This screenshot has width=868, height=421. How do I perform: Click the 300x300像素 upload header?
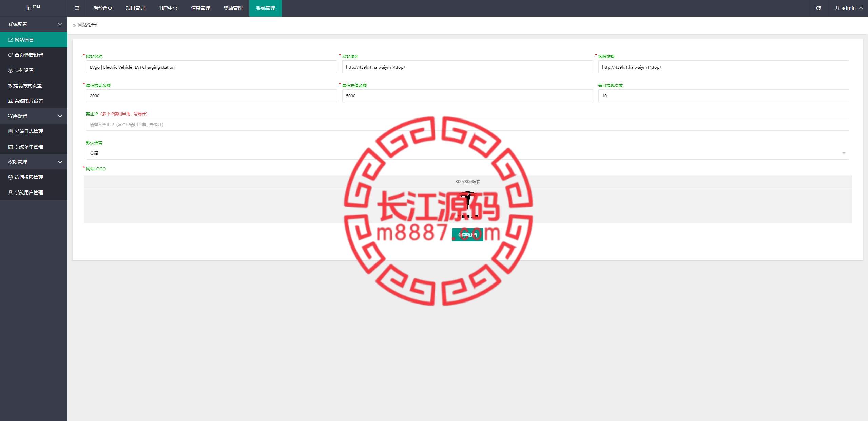click(x=468, y=181)
